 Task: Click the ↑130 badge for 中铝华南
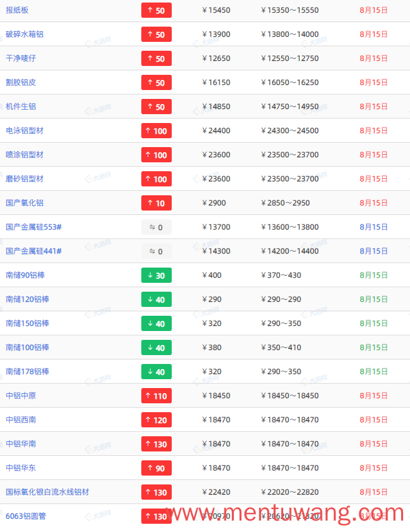coord(157,444)
